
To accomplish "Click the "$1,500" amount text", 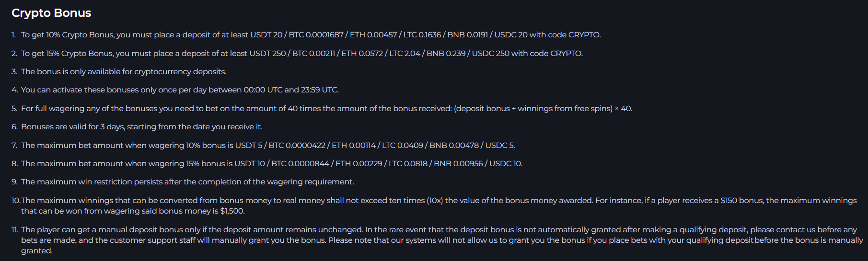I will 232,211.
